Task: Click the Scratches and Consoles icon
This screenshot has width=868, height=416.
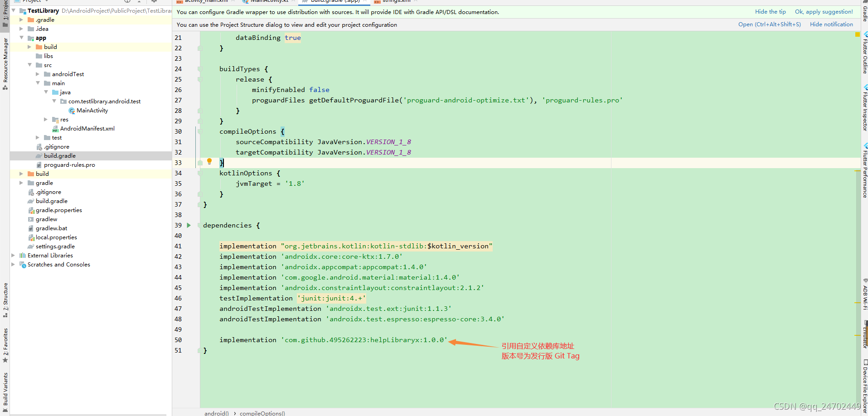Action: (x=23, y=265)
